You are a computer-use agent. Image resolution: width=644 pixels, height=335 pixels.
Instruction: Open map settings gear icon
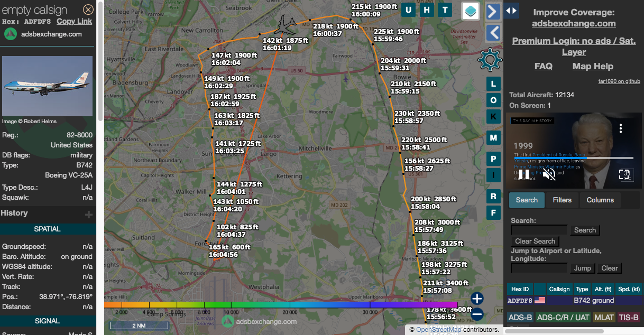coord(490,59)
